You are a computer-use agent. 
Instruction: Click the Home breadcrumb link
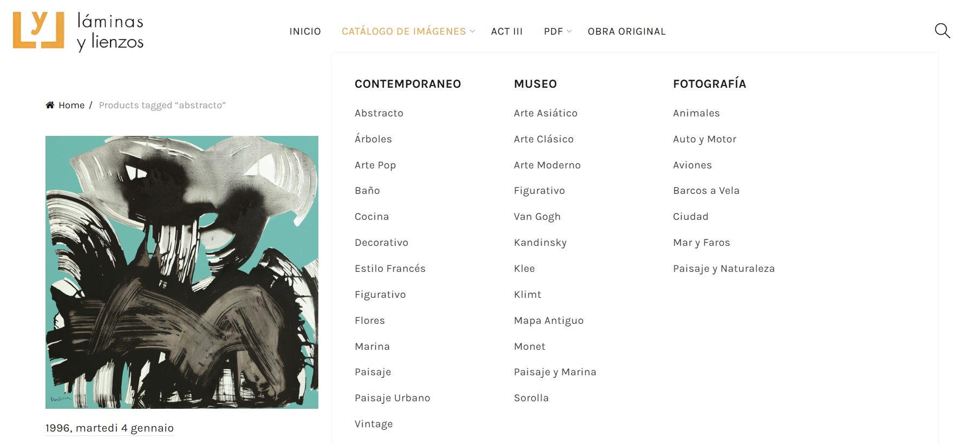(71, 105)
